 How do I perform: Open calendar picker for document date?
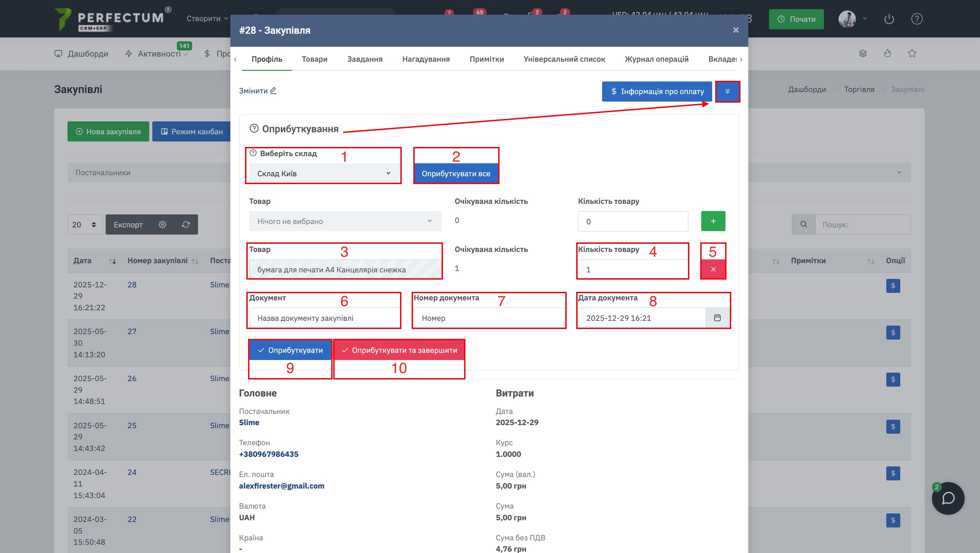point(717,318)
